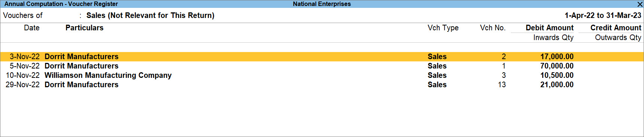Click the 5-Nov-22 date cell
Image resolution: width=644 pixels, height=137 pixels.
(25, 66)
